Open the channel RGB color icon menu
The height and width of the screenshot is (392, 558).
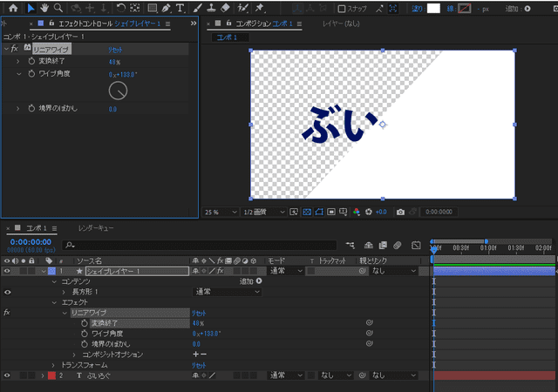[x=357, y=212]
